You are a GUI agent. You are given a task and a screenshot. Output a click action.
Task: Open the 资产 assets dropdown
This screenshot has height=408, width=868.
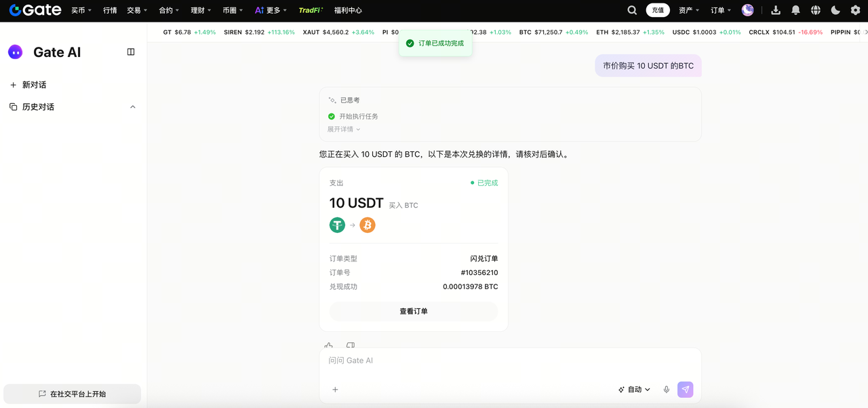tap(688, 10)
